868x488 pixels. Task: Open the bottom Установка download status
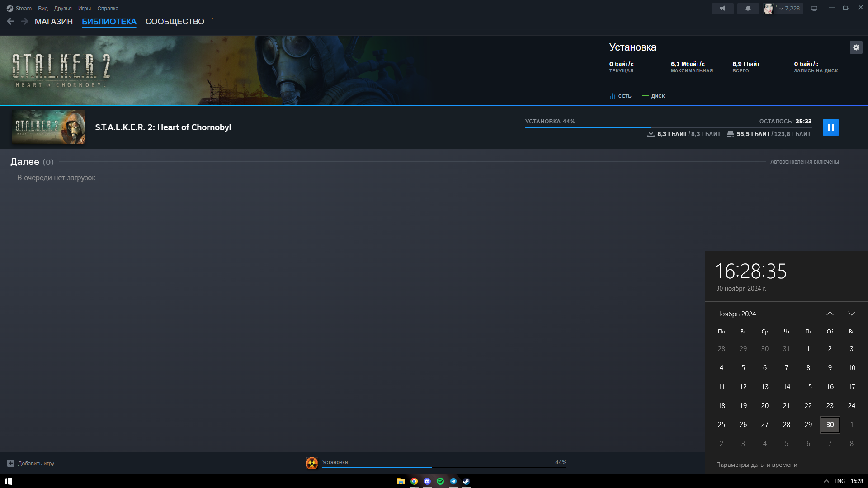click(335, 462)
